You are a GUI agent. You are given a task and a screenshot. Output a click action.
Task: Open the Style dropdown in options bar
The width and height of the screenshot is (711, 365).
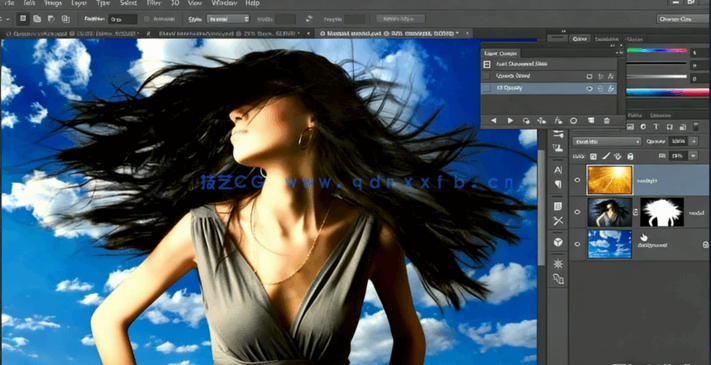pos(228,19)
